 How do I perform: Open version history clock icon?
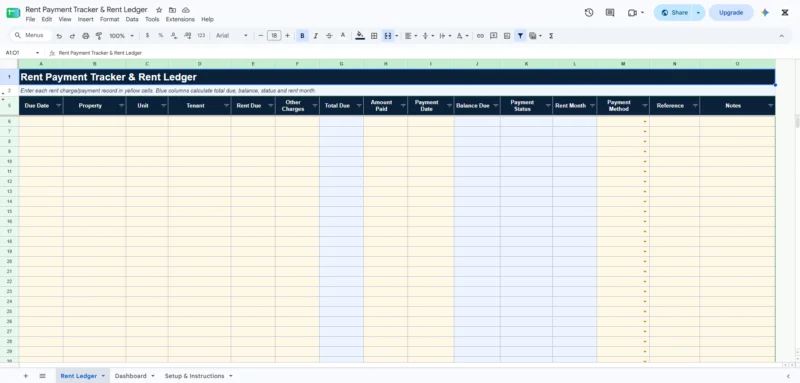click(589, 13)
